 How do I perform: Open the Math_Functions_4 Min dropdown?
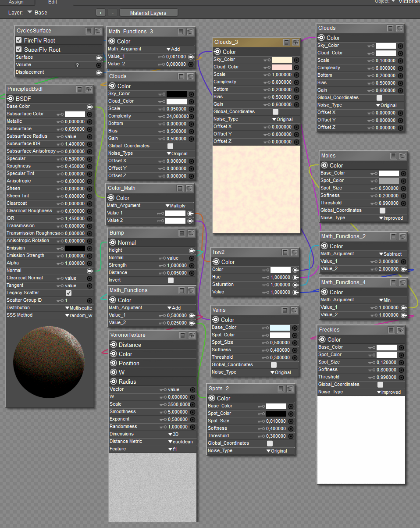(384, 300)
